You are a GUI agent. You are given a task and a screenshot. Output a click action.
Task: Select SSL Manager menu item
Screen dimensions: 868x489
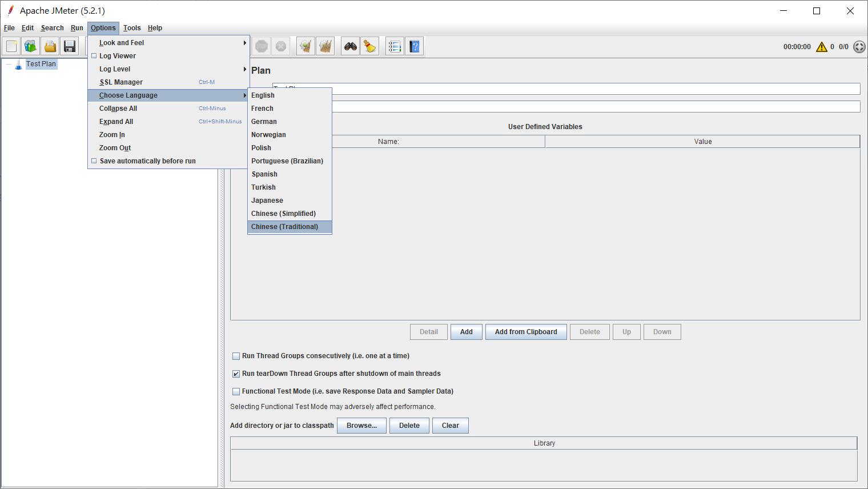point(168,82)
